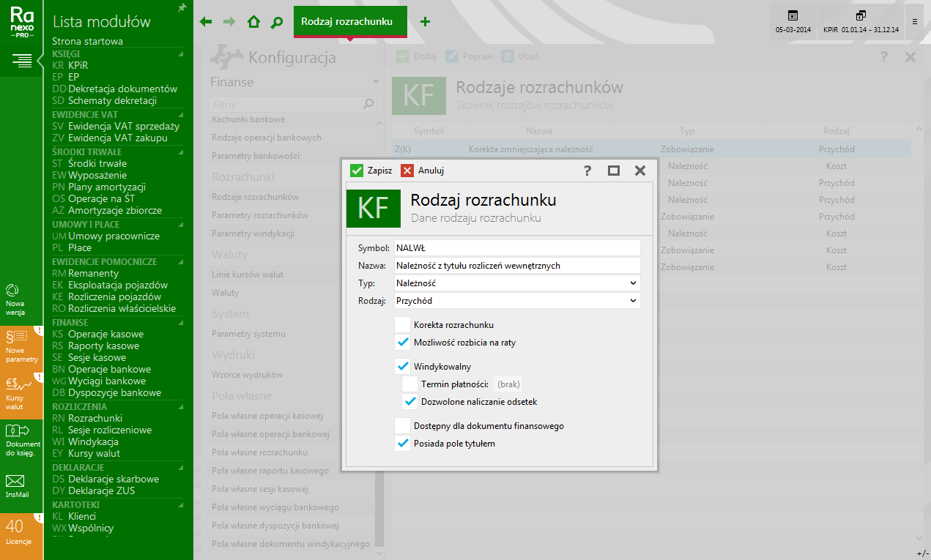Click the green home icon in toolbar
This screenshot has height=560, width=931.
[x=253, y=22]
